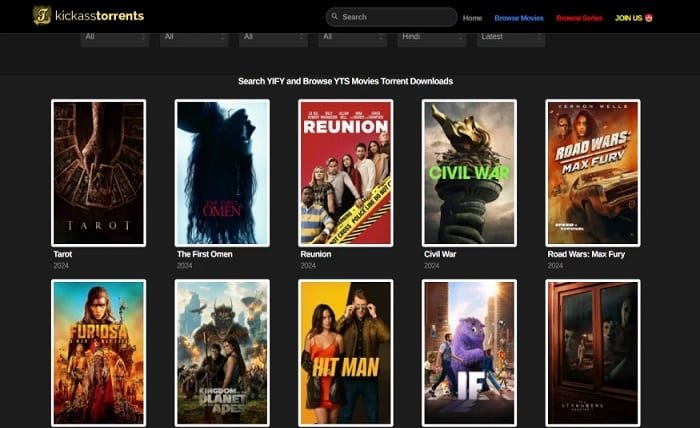Click the 2024 year under Reunion

[308, 266]
